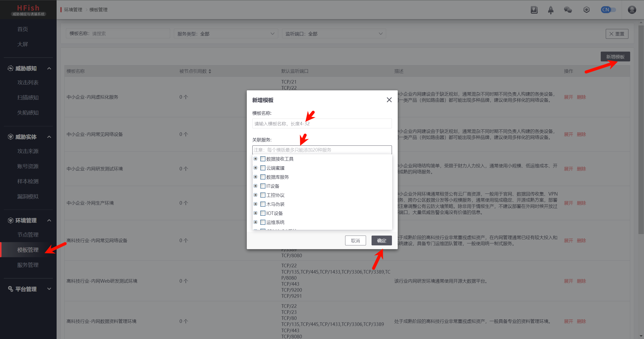Click 取消 in the dialog
This screenshot has width=644, height=339.
pos(355,241)
